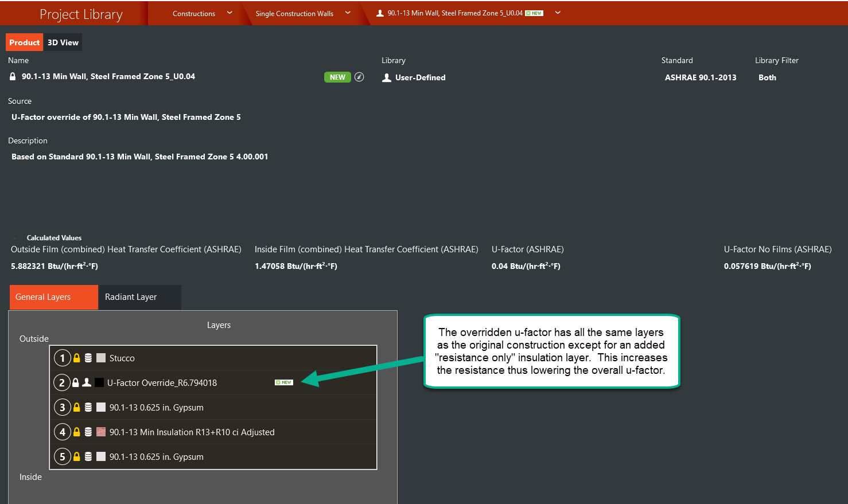
Task: Click black color swatch of U-Factor Override layer
Action: pyautogui.click(x=99, y=382)
